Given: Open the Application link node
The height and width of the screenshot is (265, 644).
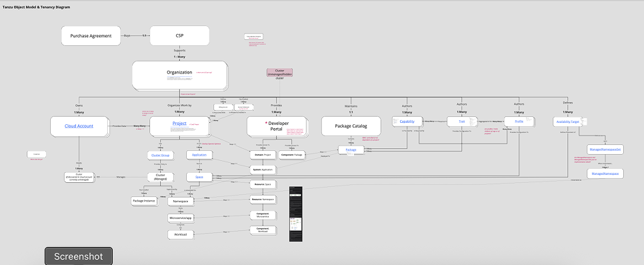Looking at the screenshot, I should point(199,155).
